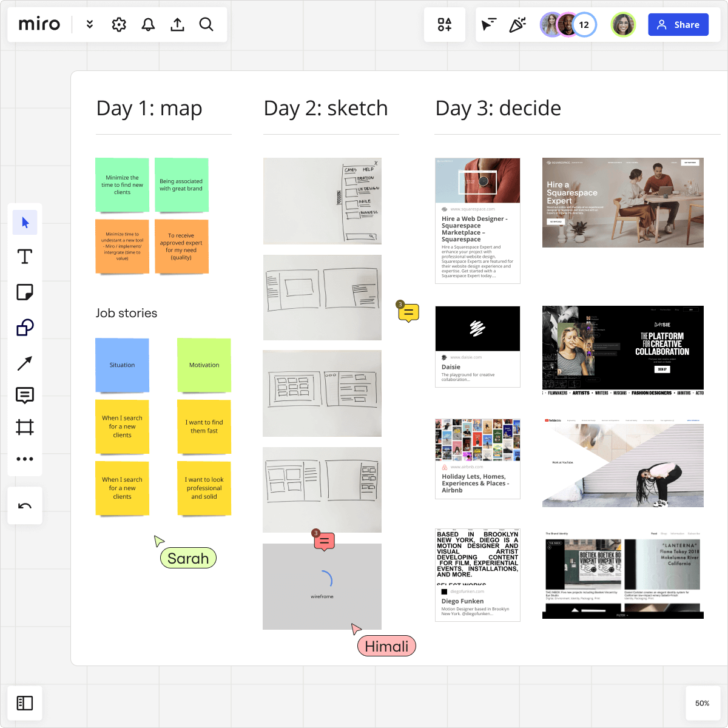This screenshot has width=728, height=728.
Task: Click the export upload icon
Action: click(177, 24)
